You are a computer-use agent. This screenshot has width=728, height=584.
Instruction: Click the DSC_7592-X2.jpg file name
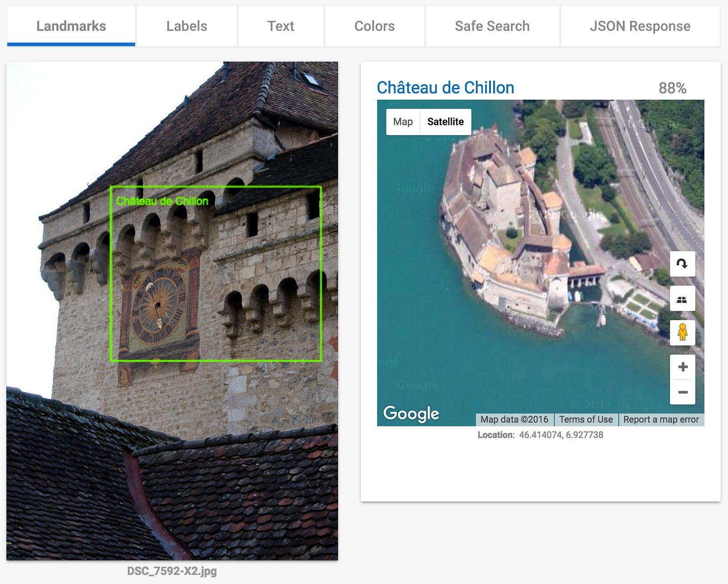(x=172, y=571)
